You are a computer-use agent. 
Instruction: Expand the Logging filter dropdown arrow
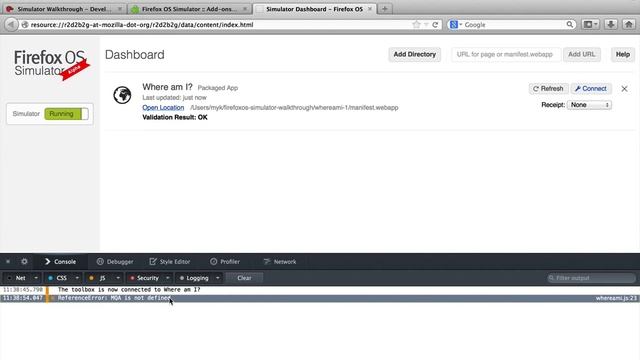pyautogui.click(x=218, y=278)
